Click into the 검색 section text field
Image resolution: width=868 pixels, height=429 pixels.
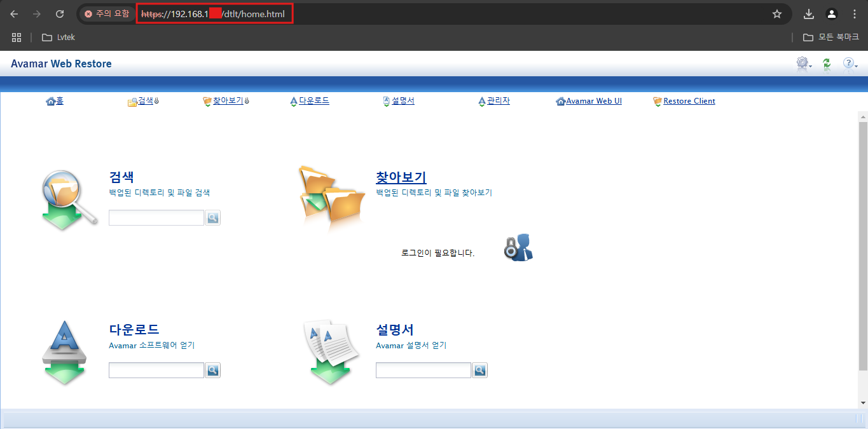156,218
